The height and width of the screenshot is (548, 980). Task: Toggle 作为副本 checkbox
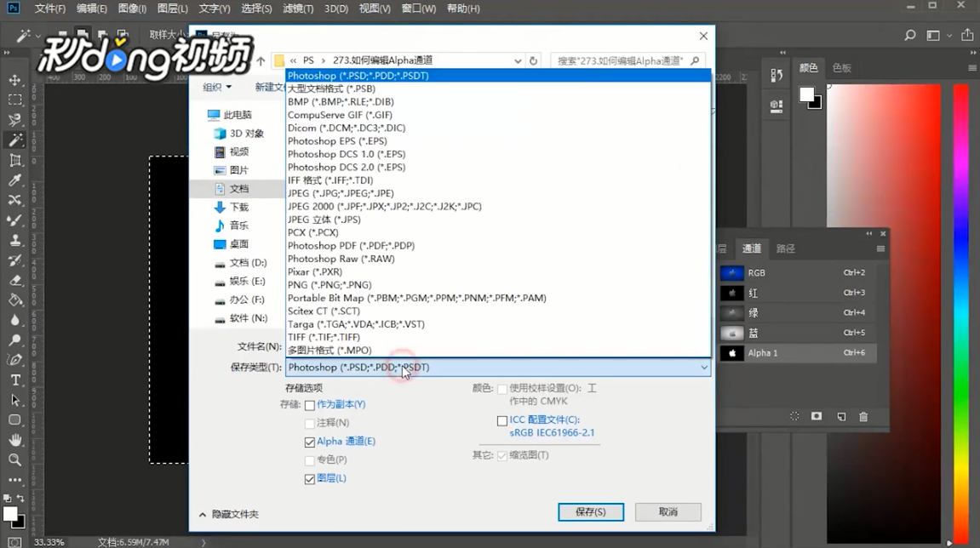pos(309,405)
